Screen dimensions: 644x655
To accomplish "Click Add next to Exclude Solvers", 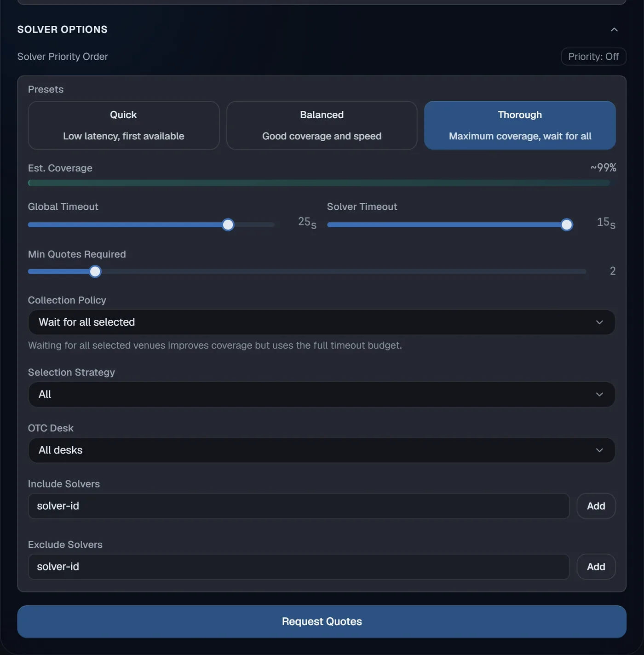I will coord(596,567).
